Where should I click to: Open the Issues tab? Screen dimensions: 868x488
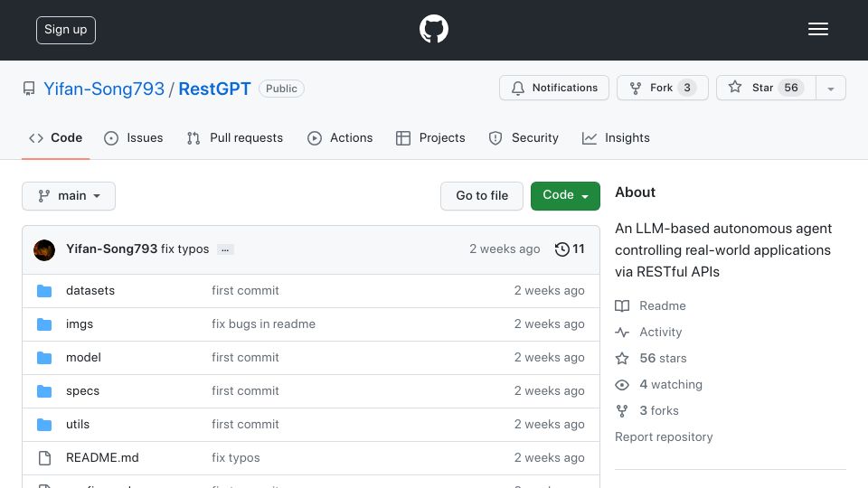coord(134,137)
